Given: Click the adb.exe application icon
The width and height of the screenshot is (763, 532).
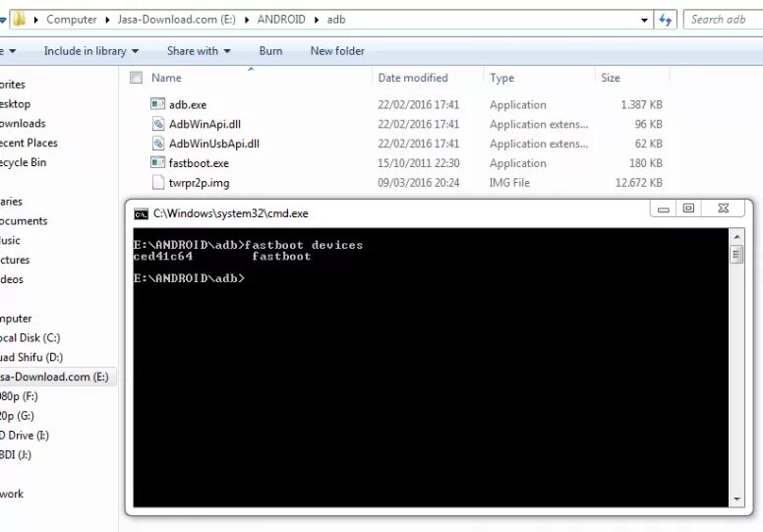Looking at the screenshot, I should point(157,104).
